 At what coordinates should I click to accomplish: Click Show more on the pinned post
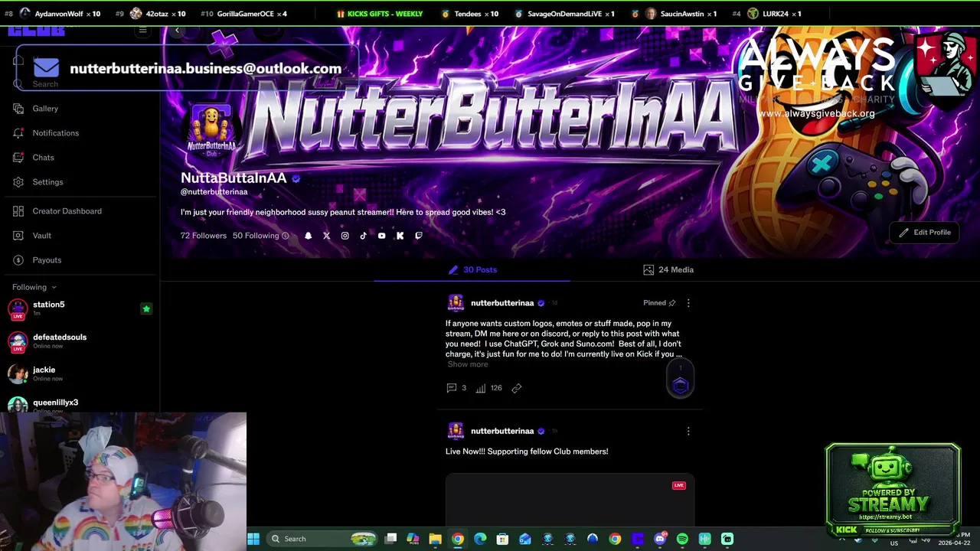(x=468, y=364)
